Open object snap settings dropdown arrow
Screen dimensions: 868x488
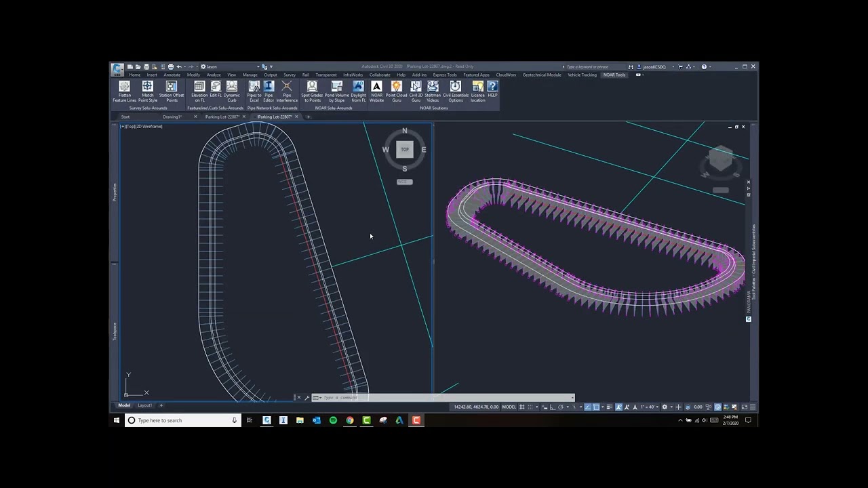coord(603,407)
